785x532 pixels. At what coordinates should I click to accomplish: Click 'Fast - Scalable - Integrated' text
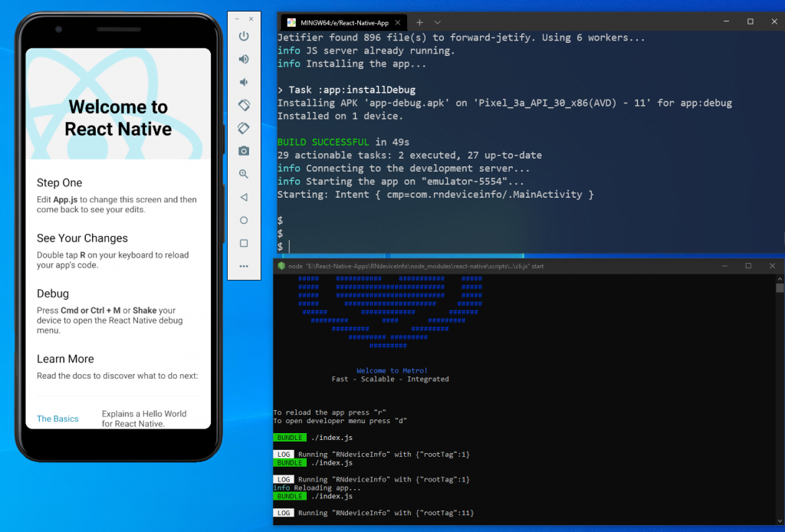(x=390, y=379)
